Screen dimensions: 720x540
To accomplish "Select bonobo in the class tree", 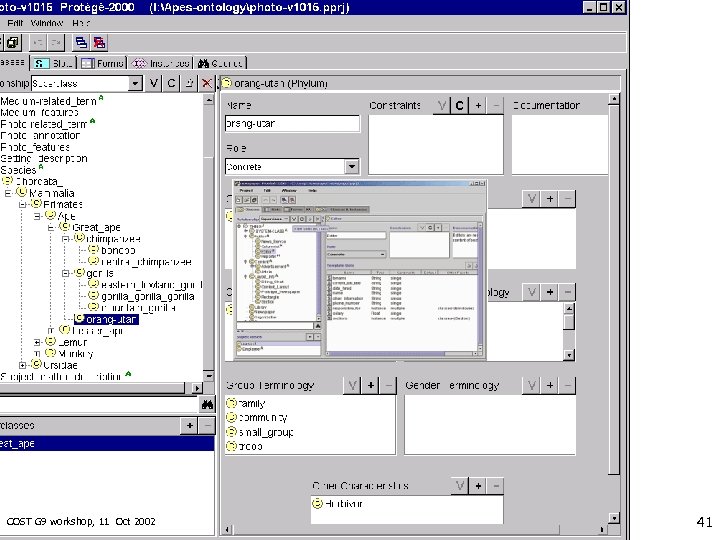I will (118, 251).
